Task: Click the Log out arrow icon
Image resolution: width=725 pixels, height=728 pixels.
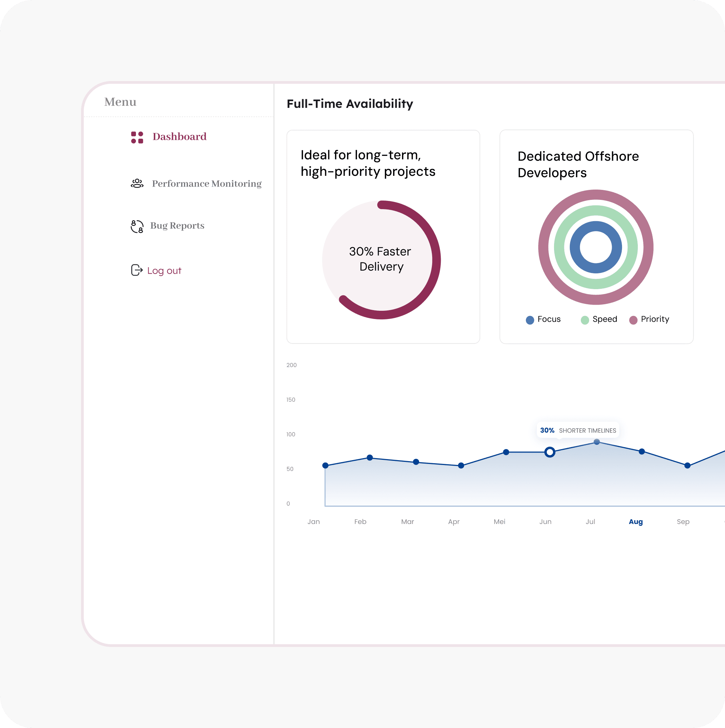Action: 137,270
